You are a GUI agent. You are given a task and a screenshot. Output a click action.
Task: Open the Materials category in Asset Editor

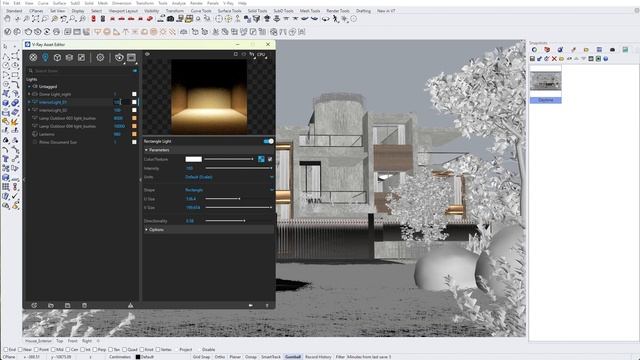(x=33, y=58)
